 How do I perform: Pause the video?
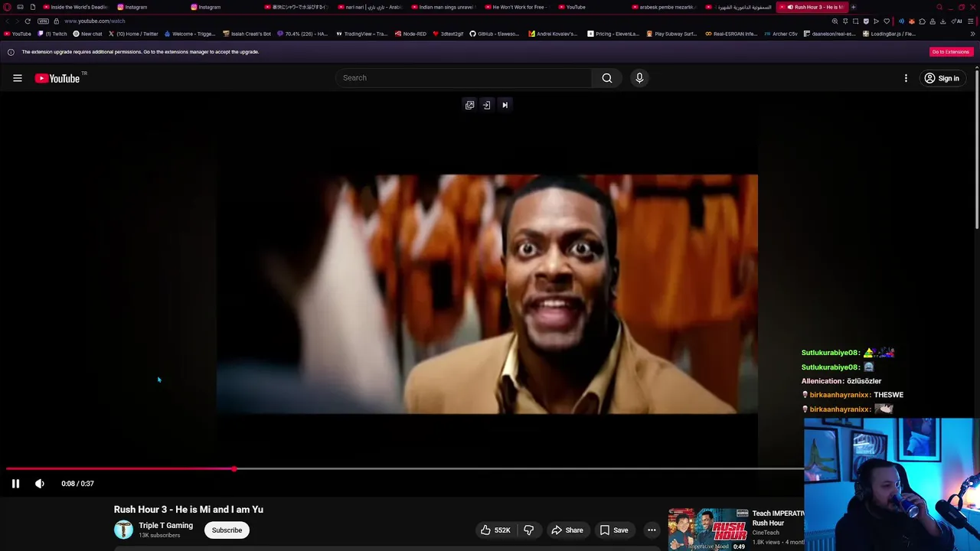pos(15,484)
